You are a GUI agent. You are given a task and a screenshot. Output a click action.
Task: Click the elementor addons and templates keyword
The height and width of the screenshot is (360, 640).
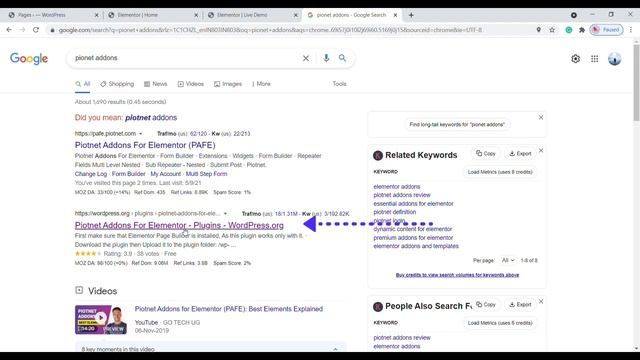(416, 246)
